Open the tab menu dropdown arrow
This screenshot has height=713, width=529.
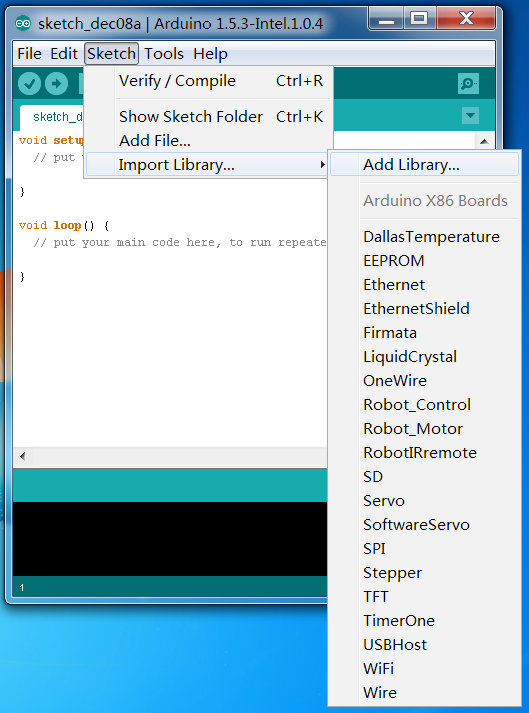point(470,115)
